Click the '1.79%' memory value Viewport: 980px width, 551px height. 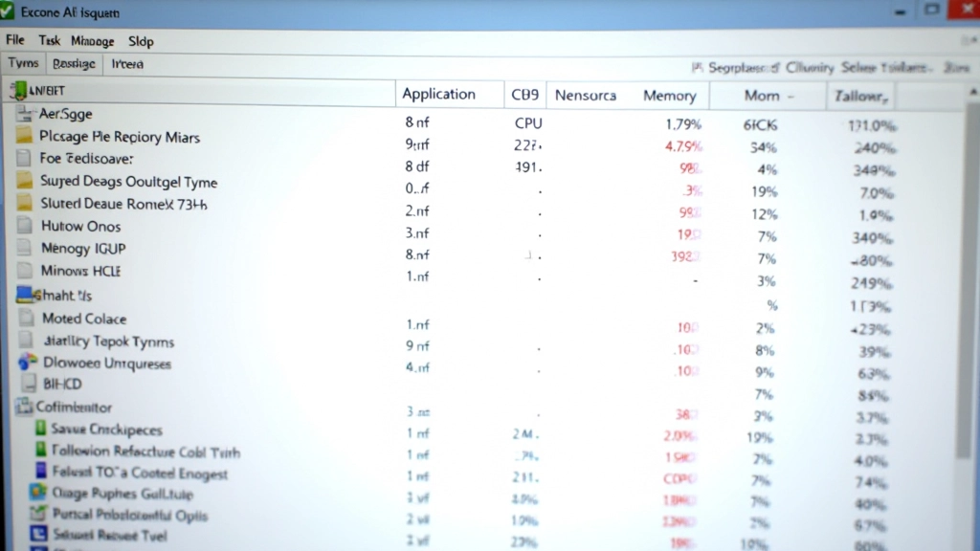coord(683,124)
